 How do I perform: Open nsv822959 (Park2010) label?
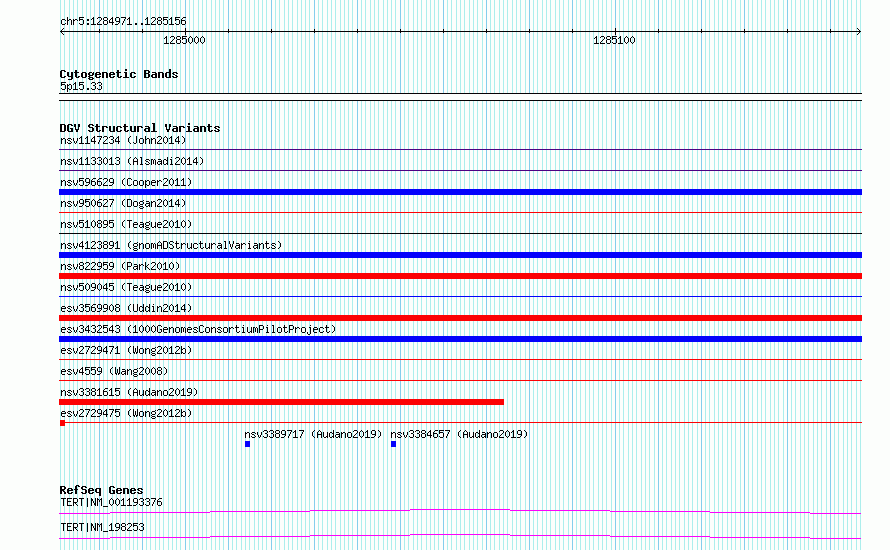[120, 266]
